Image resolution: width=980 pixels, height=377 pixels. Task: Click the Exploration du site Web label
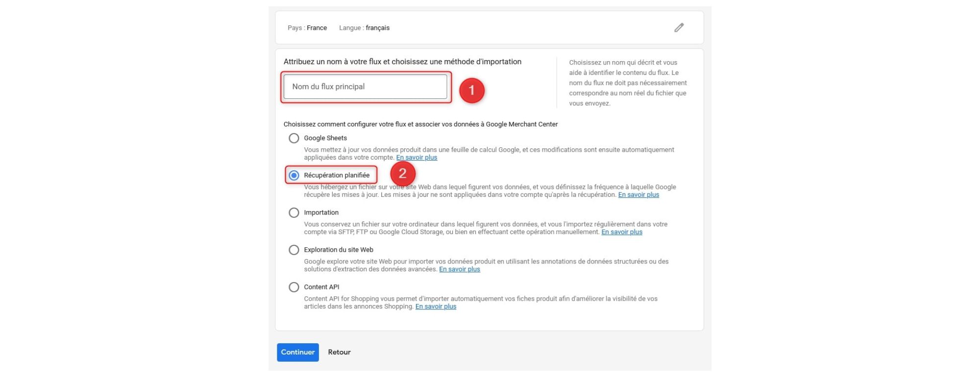[x=339, y=250]
